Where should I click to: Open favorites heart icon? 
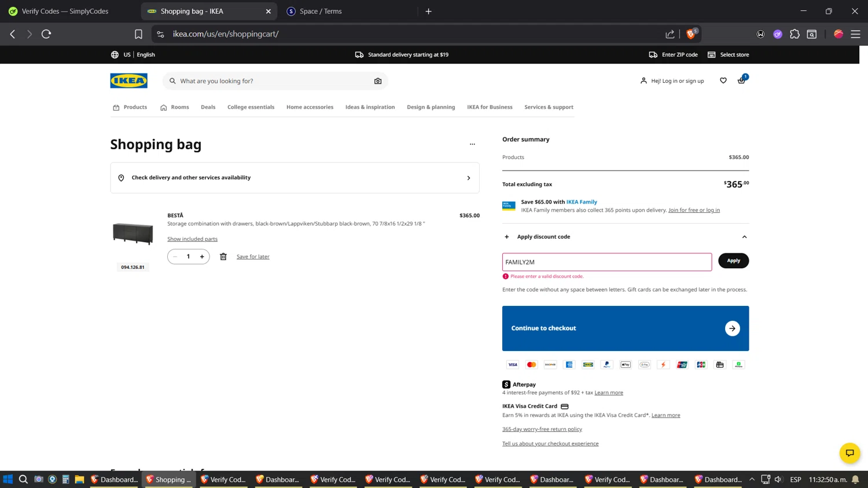point(723,80)
